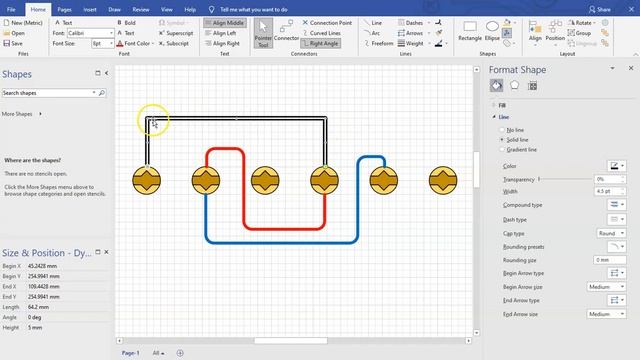Open the Begin Arrow type dropdown
The width and height of the screenshot is (640, 360).
617,273
